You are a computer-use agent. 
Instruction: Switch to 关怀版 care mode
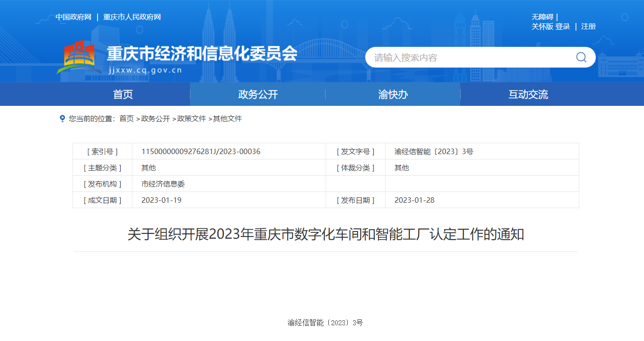click(542, 27)
